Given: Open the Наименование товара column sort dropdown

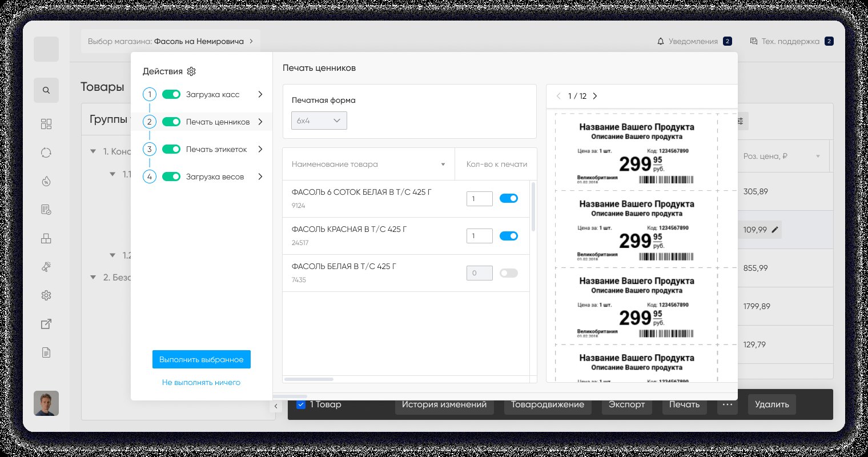Looking at the screenshot, I should point(443,165).
